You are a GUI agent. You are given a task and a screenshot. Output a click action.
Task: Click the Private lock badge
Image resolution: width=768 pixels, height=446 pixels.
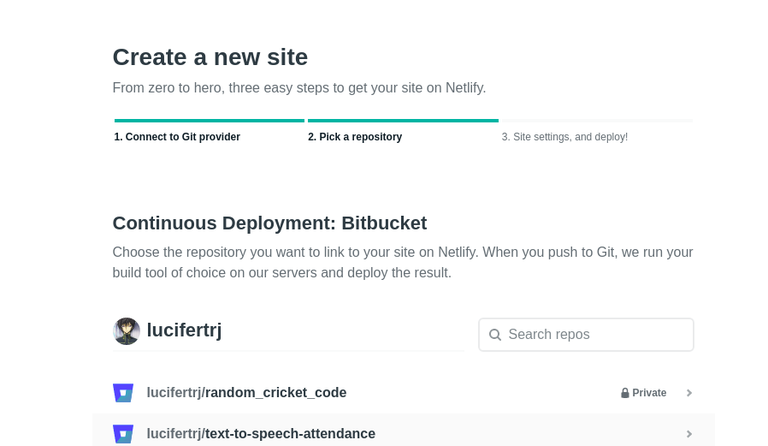(x=643, y=393)
